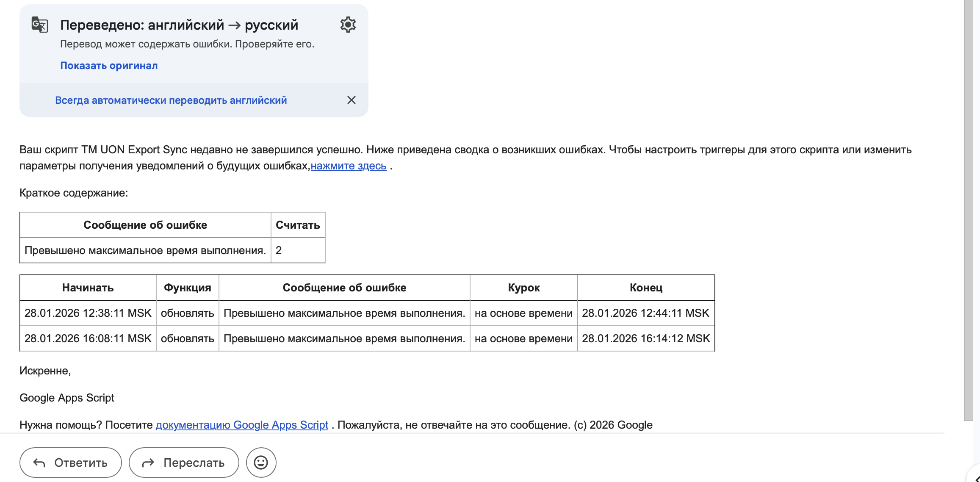Click the vertical scrollbar on the right
The image size is (980, 482).
pyautogui.click(x=968, y=212)
